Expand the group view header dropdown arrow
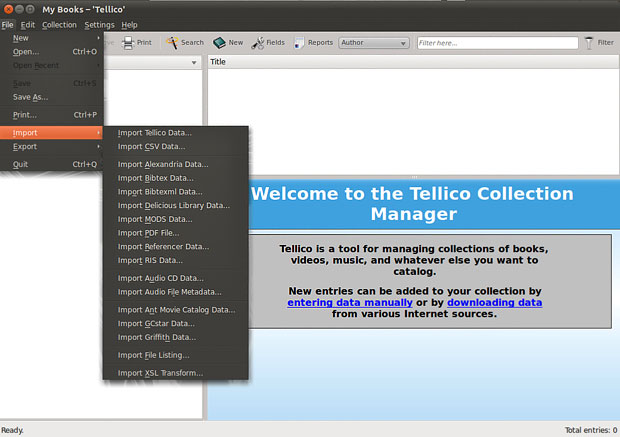 194,62
